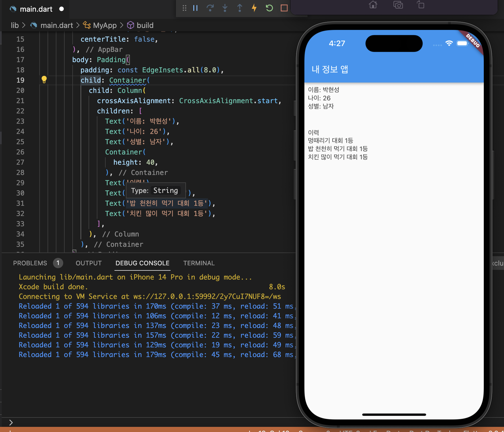Viewport: 504px width, 432px height.
Task: Select the main.dart editor tab
Action: coord(36,9)
